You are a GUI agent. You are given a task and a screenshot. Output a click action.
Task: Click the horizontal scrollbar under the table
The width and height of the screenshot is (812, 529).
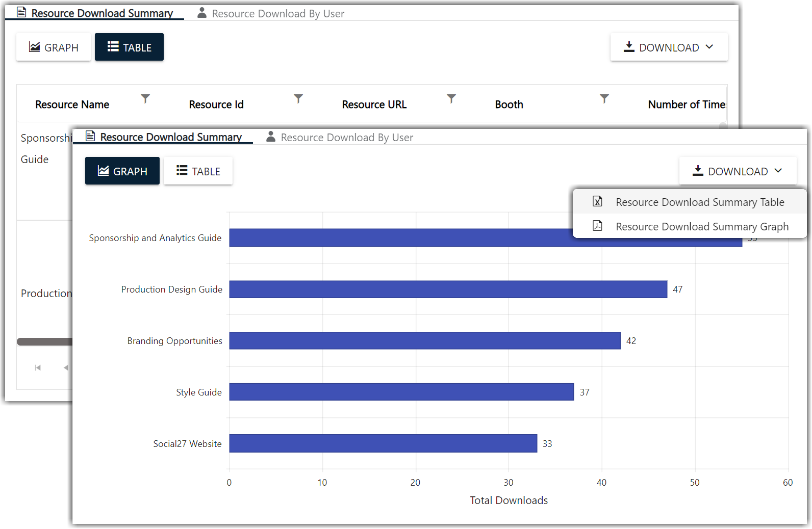pos(45,342)
